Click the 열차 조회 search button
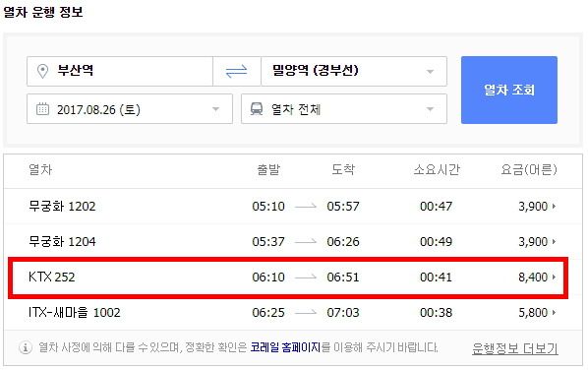The height and width of the screenshot is (370, 588). point(509,91)
